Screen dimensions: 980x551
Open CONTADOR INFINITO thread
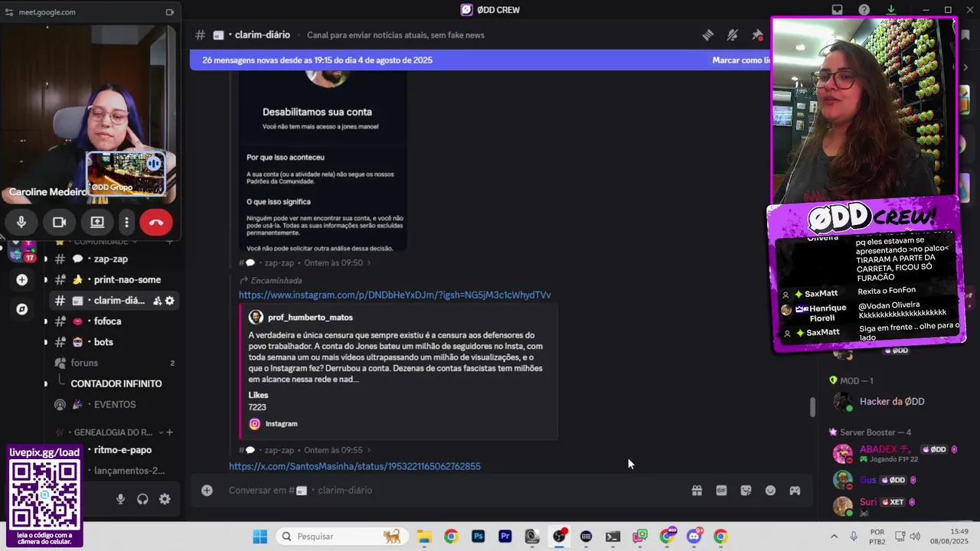point(116,383)
